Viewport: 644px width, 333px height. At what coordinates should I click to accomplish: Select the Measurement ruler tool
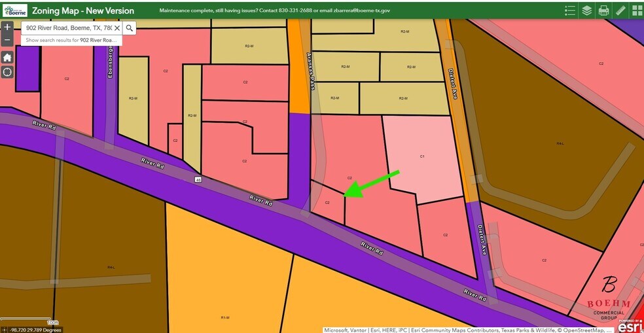(620, 10)
